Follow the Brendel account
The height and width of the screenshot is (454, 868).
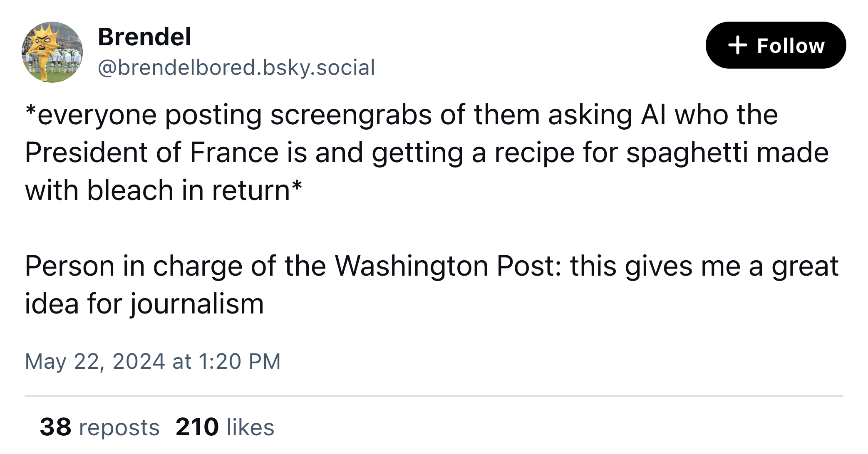pyautogui.click(x=775, y=45)
